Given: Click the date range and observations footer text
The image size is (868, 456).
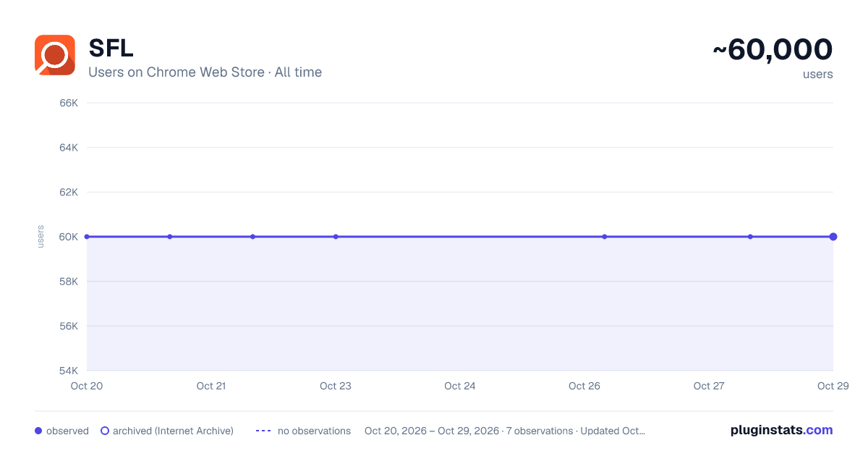Looking at the screenshot, I should (x=505, y=431).
